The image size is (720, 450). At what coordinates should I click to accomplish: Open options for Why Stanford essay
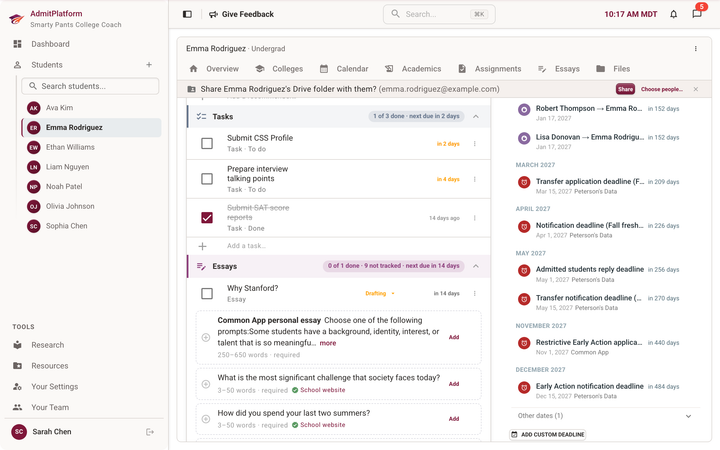(475, 293)
